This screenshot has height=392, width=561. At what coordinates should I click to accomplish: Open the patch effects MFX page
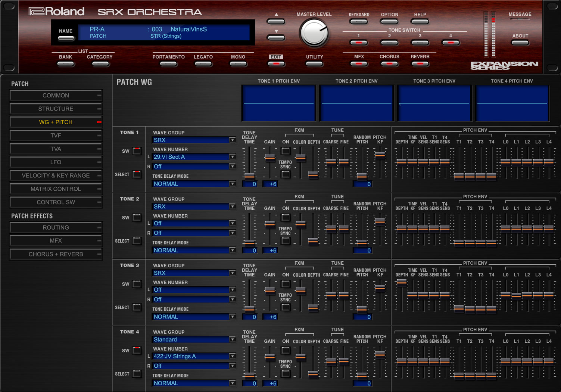(x=56, y=241)
